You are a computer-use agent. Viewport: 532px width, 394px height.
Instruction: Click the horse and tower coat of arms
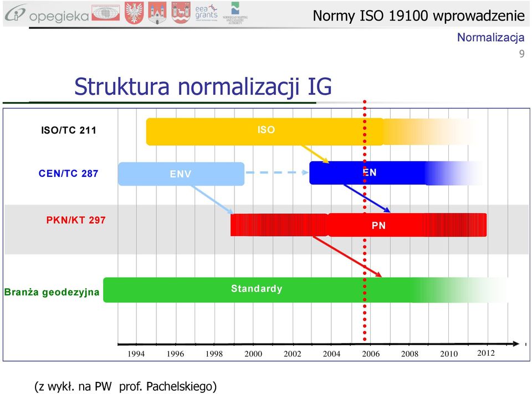(181, 13)
